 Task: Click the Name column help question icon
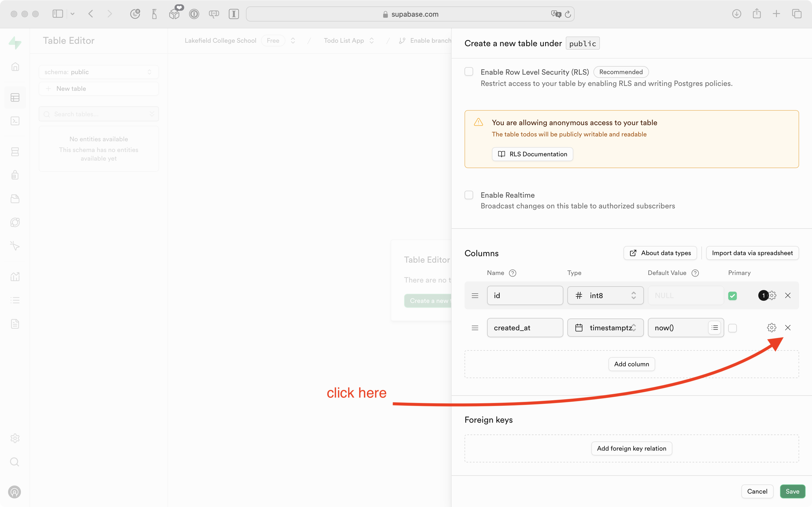click(512, 273)
